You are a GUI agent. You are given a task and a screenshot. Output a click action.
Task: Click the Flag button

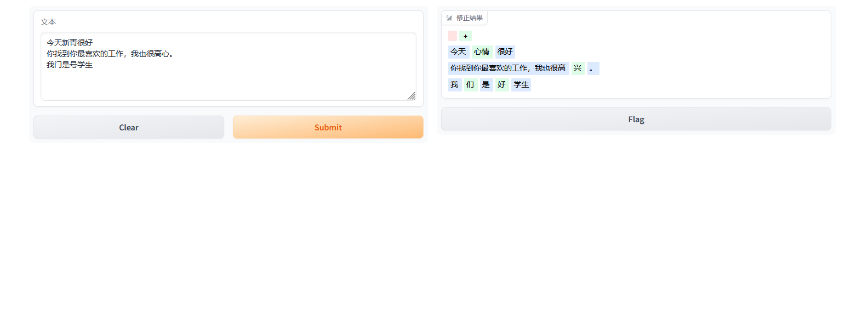[x=636, y=119]
